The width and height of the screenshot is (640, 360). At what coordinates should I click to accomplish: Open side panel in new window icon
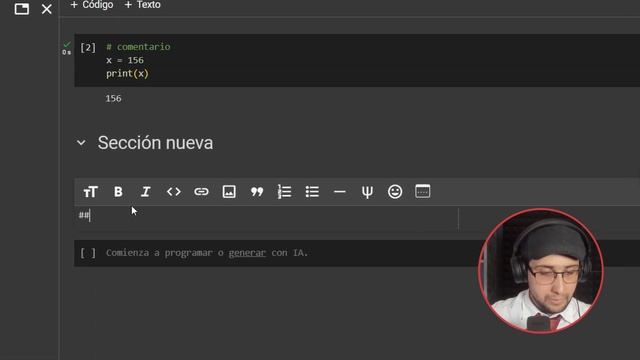[x=22, y=9]
